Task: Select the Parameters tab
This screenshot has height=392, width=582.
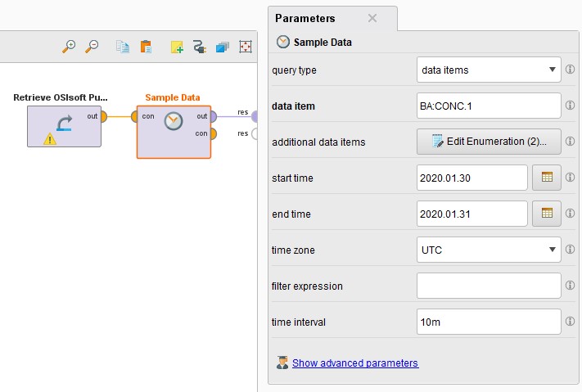Action: point(305,18)
